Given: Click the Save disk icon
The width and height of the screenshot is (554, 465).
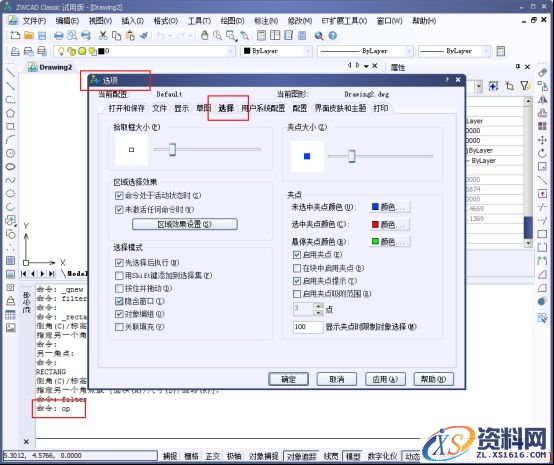Looking at the screenshot, I should click(42, 35).
